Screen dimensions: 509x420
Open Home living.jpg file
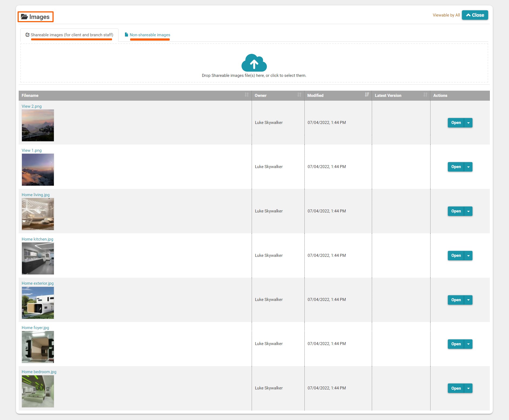(456, 211)
